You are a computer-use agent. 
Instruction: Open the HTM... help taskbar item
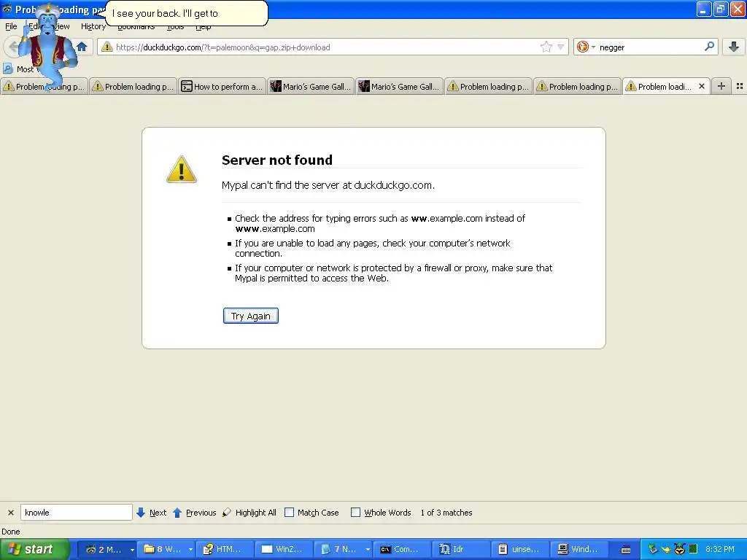click(x=224, y=549)
